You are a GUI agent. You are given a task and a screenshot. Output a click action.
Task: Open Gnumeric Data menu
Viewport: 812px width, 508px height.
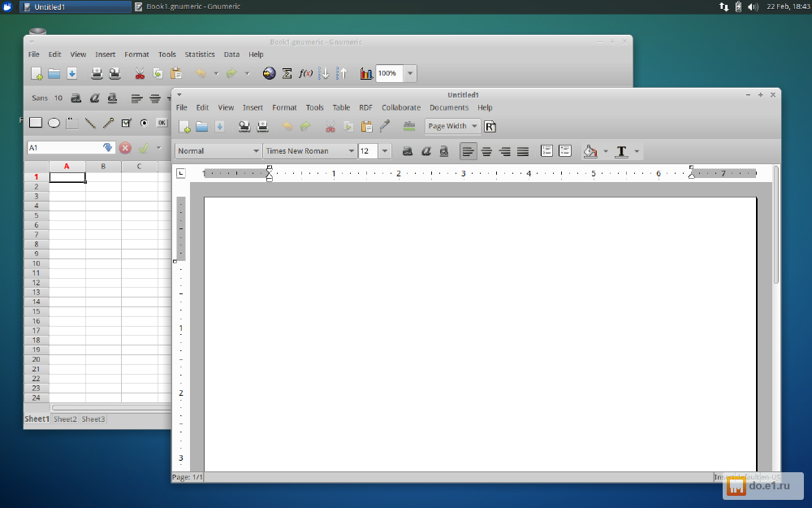(x=231, y=54)
